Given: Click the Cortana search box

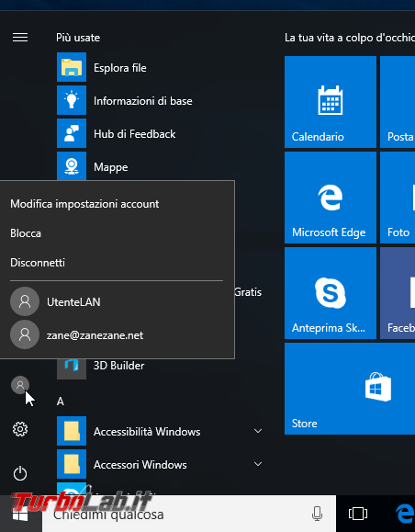Looking at the screenshot, I should tap(189, 514).
